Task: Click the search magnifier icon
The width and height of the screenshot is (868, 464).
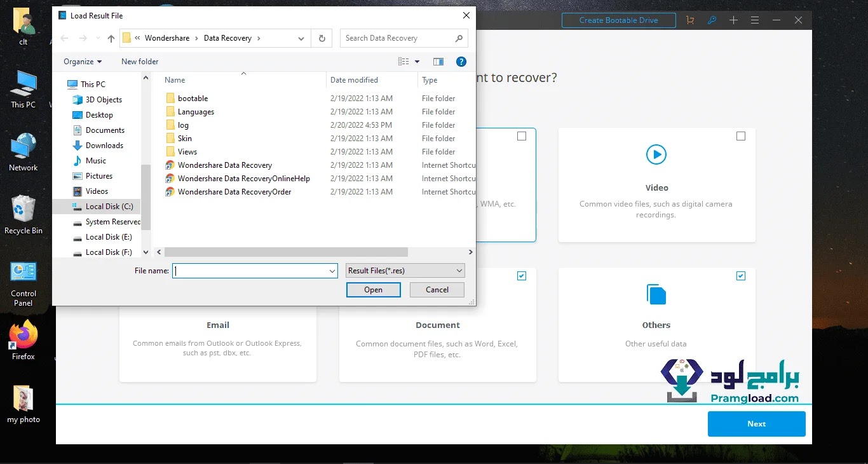Action: click(459, 38)
